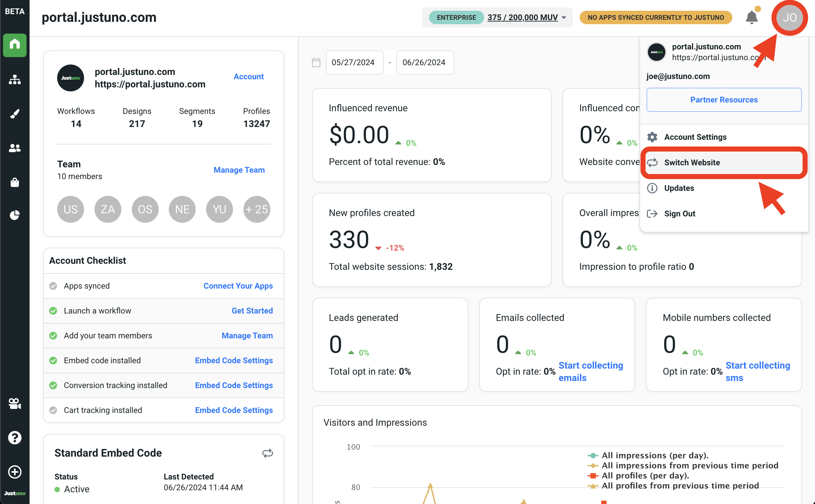Open the help question mark icon
This screenshot has width=815, height=504.
pos(15,437)
